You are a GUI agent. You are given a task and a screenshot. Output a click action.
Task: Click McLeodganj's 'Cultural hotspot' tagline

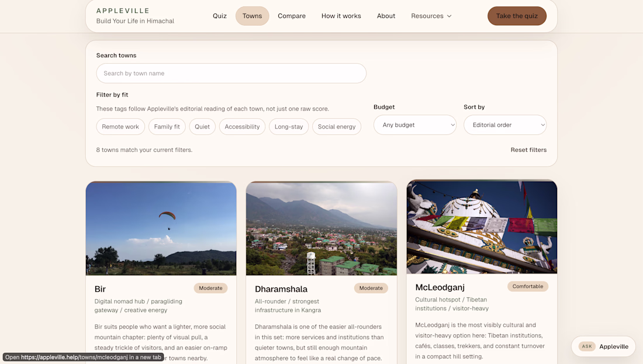pos(452,304)
